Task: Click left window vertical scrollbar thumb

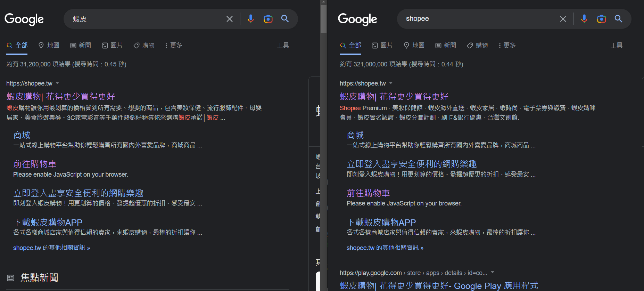Action: (323, 19)
